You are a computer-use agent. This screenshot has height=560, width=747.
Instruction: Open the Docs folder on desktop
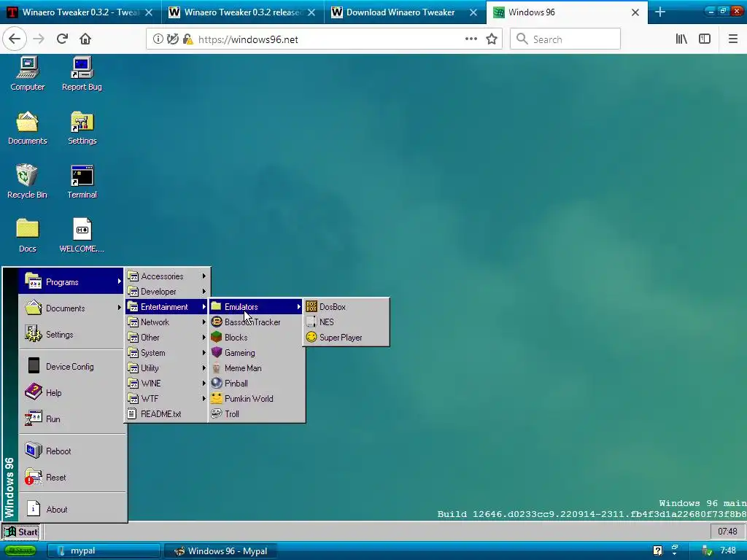27,236
